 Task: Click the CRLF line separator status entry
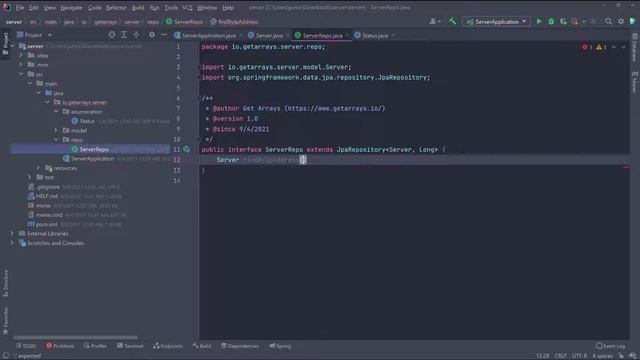click(x=560, y=356)
